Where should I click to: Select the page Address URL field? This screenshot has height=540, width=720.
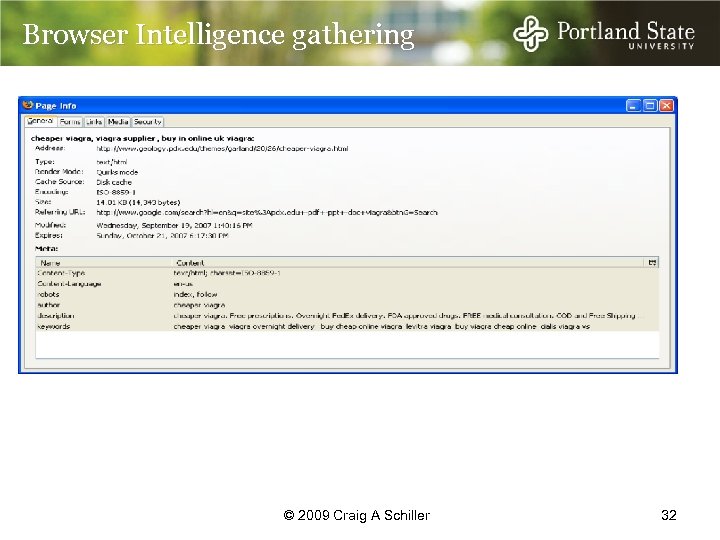tap(222, 149)
